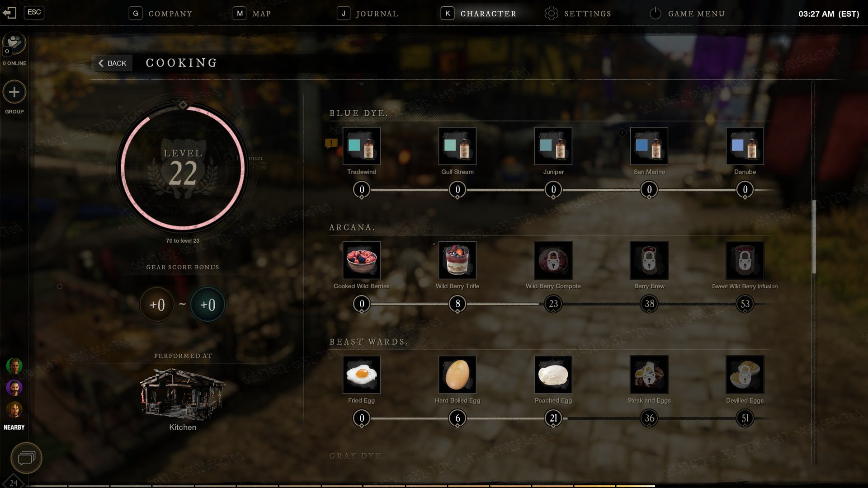Select the Poached Egg recipe icon
This screenshot has height=488, width=868.
pos(553,375)
